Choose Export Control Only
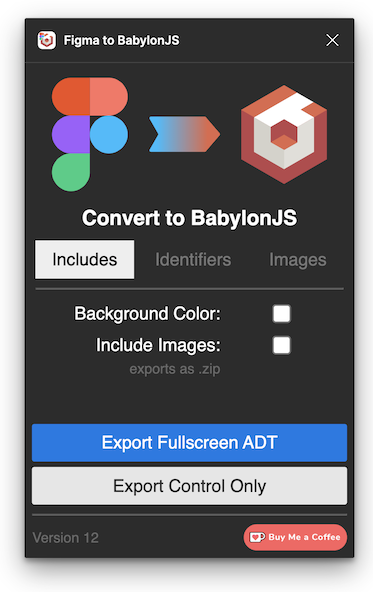373x592 pixels. coord(190,486)
